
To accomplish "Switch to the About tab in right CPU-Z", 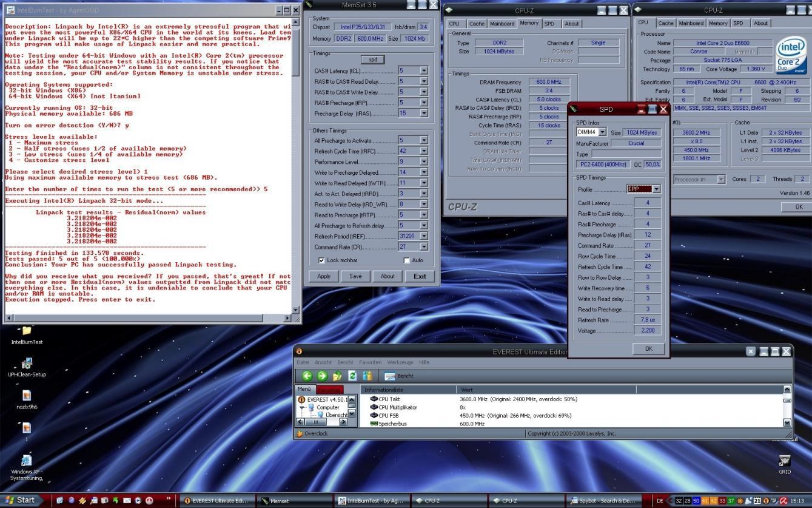I will pyautogui.click(x=760, y=23).
